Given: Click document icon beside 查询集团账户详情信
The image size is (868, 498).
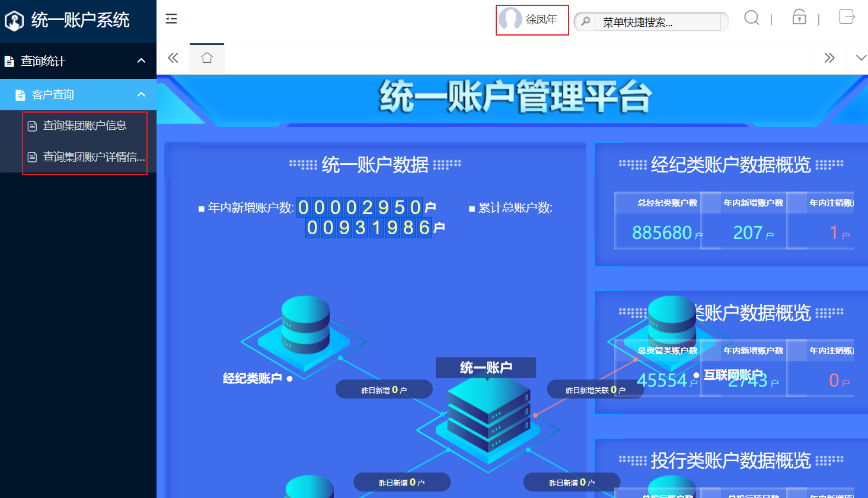Looking at the screenshot, I should point(33,157).
